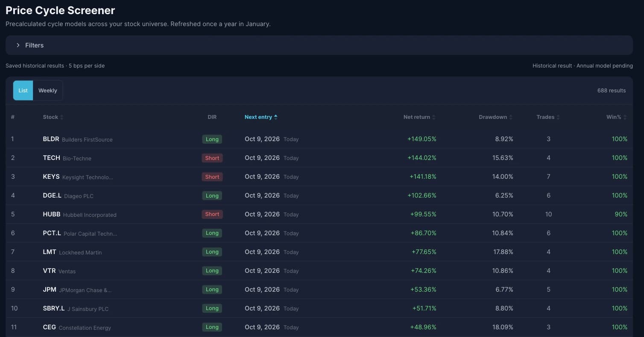Open the LMT Lockheed Martin row
This screenshot has width=644, height=337.
319,252
